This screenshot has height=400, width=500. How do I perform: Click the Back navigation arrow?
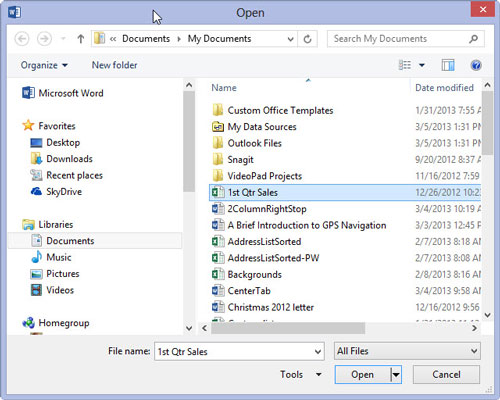(x=22, y=39)
